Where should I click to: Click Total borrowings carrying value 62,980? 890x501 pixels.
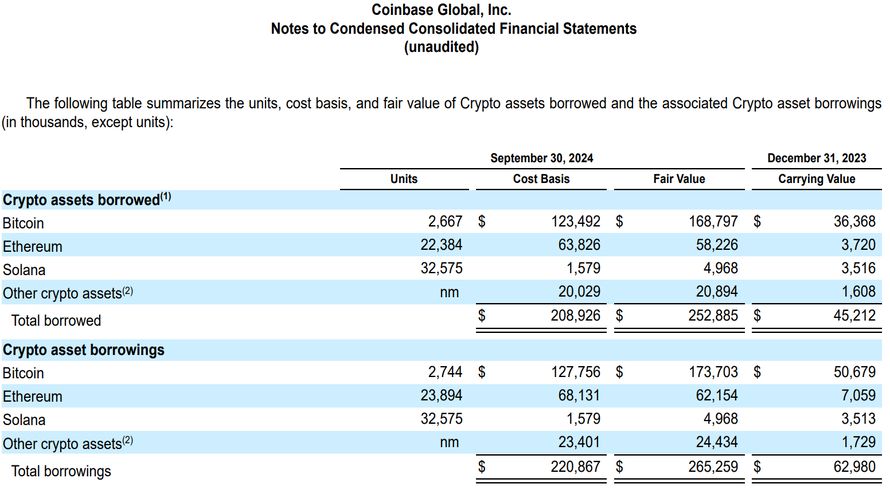click(854, 466)
